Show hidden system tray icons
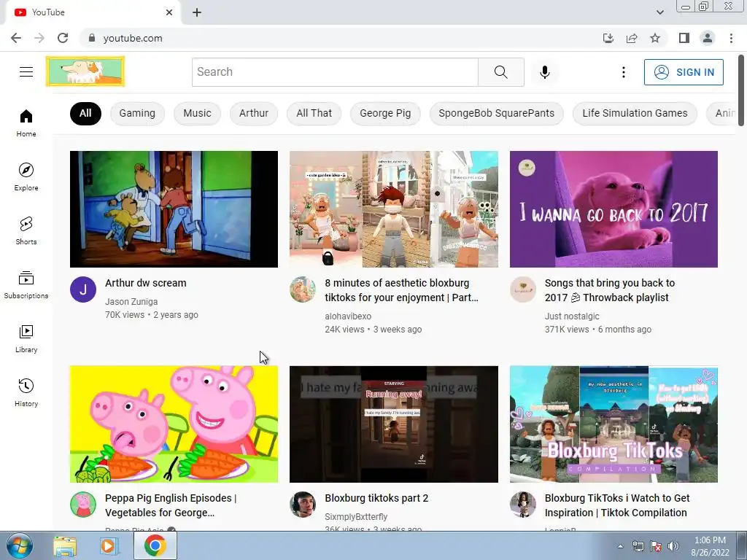Viewport: 747px width, 560px height. coord(620,547)
